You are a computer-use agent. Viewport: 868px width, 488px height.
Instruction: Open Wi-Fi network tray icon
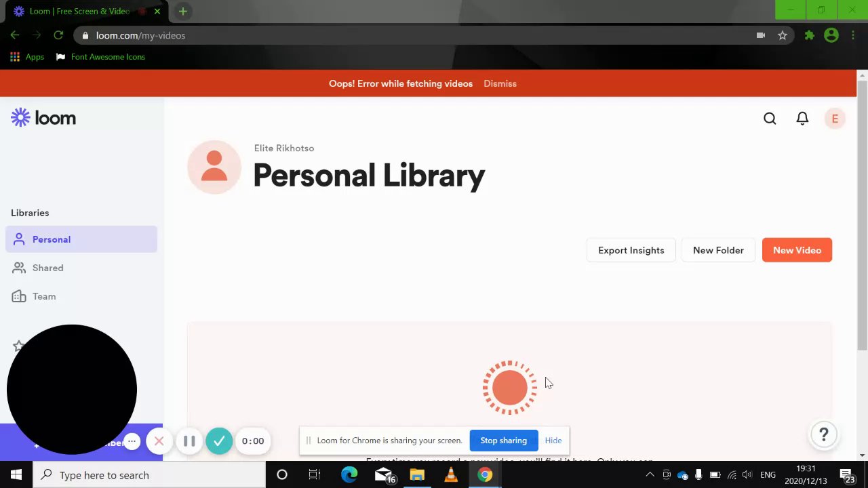pyautogui.click(x=732, y=475)
